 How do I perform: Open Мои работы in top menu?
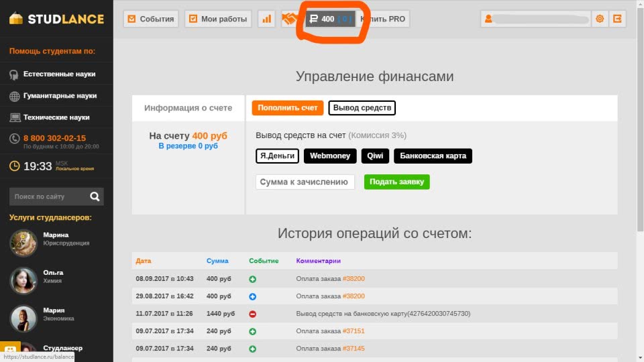coord(217,19)
